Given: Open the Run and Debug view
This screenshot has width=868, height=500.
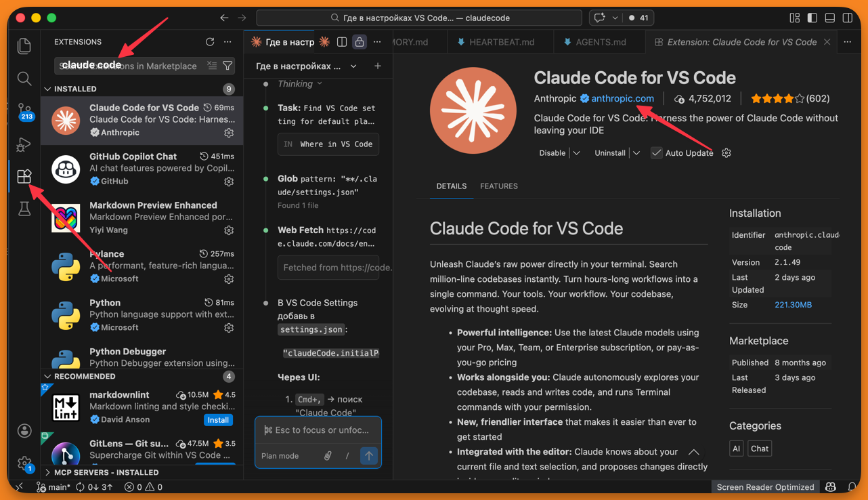Looking at the screenshot, I should [24, 144].
